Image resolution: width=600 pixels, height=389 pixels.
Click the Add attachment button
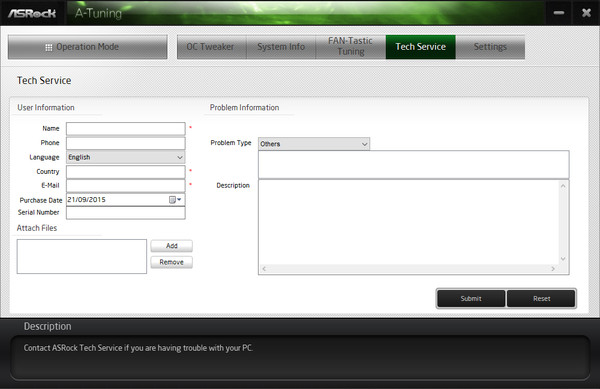(x=171, y=246)
